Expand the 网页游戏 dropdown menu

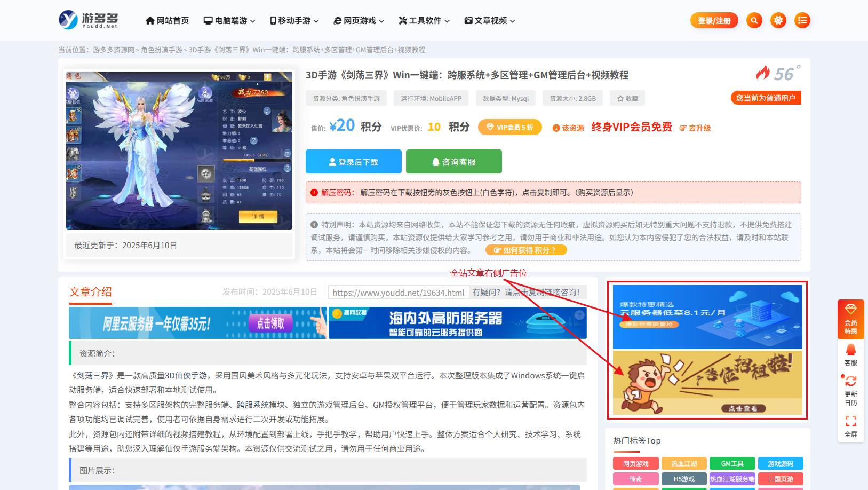359,20
